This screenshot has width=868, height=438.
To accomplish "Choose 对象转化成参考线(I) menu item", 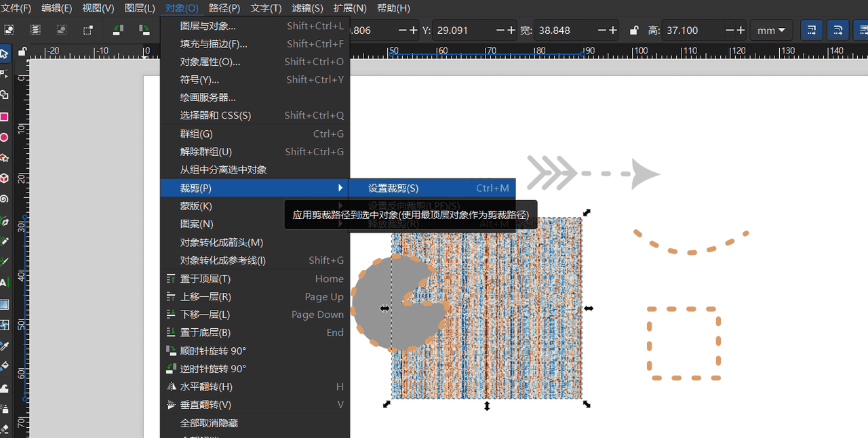I will pyautogui.click(x=254, y=260).
